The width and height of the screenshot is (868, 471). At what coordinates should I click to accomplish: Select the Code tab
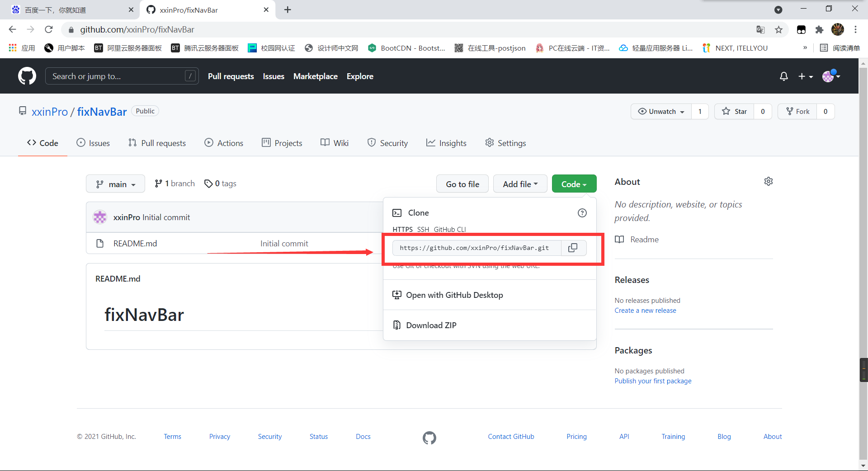(x=42, y=143)
